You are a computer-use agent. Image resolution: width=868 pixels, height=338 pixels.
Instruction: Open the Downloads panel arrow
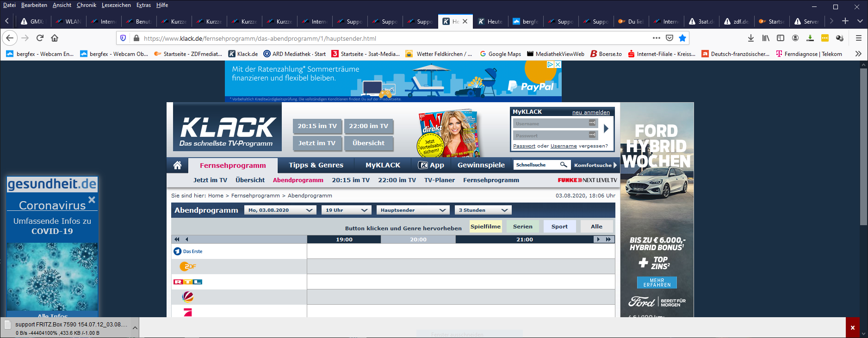pyautogui.click(x=751, y=38)
